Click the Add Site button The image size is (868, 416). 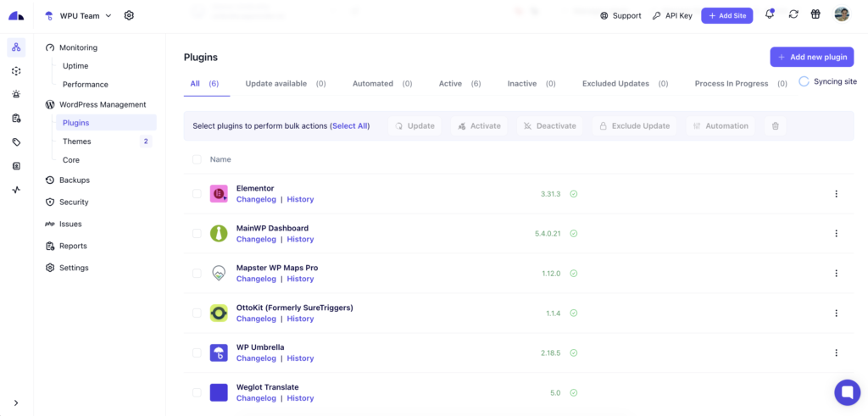pos(727,15)
